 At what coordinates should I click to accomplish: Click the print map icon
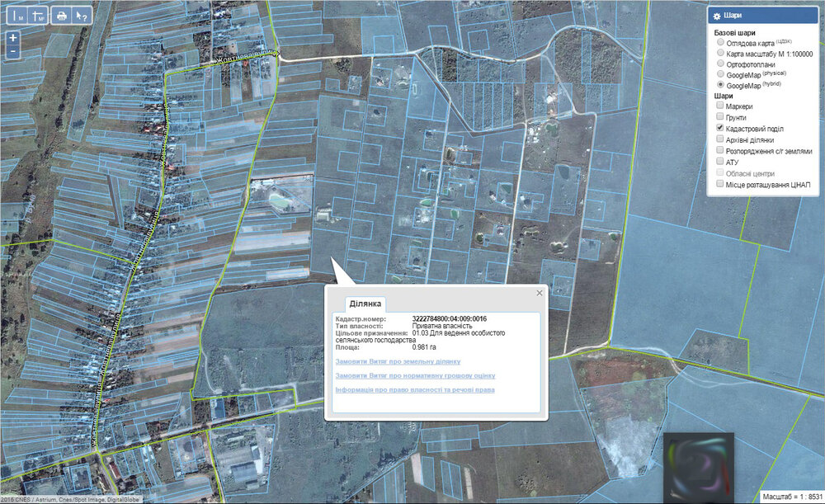62,16
